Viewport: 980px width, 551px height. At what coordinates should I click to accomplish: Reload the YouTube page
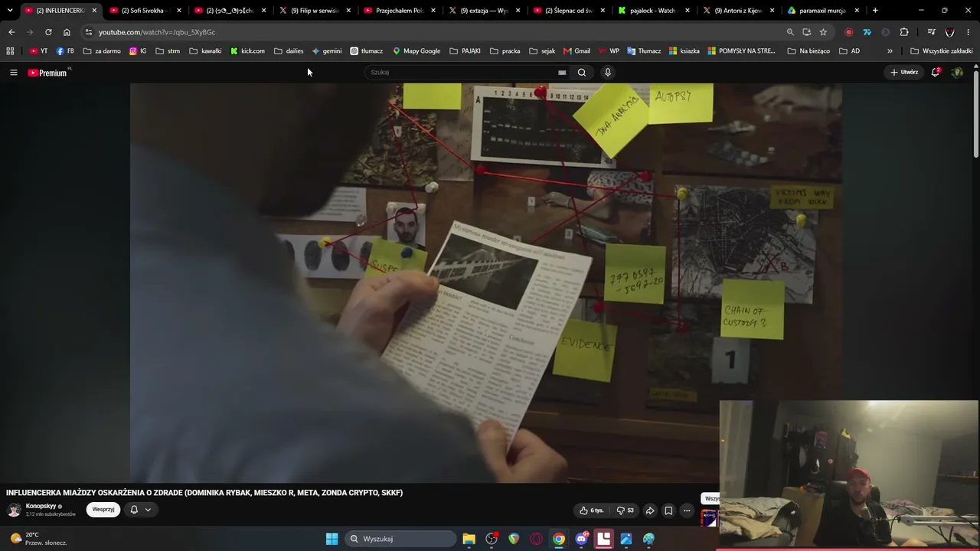[x=48, y=32]
